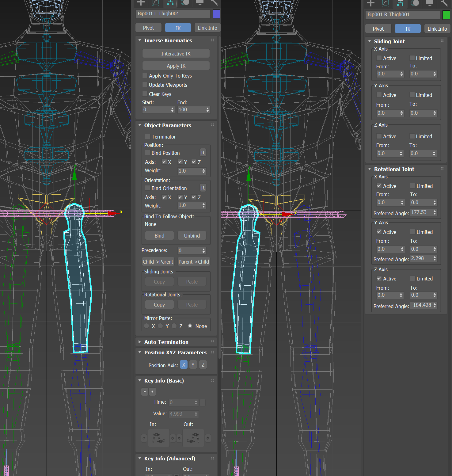
Task: Open the Modify tab in R Thigh001 panel
Action: [386, 3]
